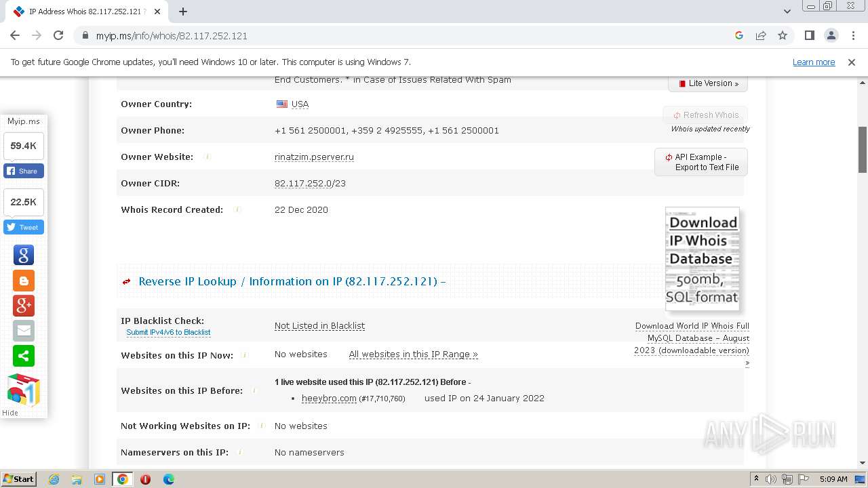This screenshot has height=488, width=868.
Task: Open the Windows Start menu
Action: point(19,479)
